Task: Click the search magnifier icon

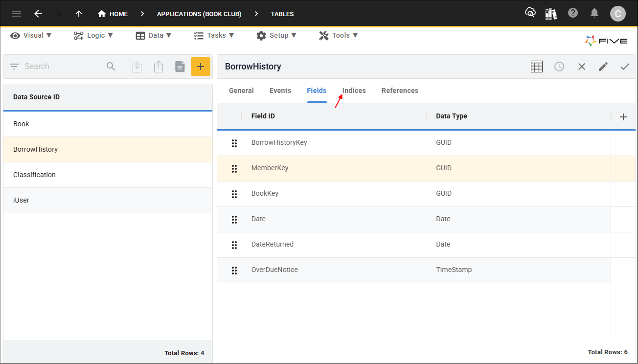Action: [x=111, y=67]
